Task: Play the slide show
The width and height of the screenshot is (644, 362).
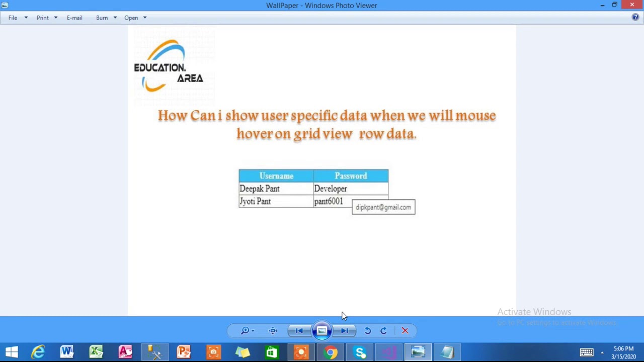Action: coord(322,330)
